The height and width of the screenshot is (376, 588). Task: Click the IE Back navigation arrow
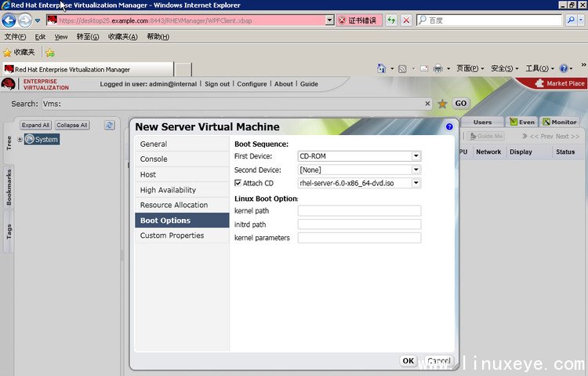coord(9,20)
